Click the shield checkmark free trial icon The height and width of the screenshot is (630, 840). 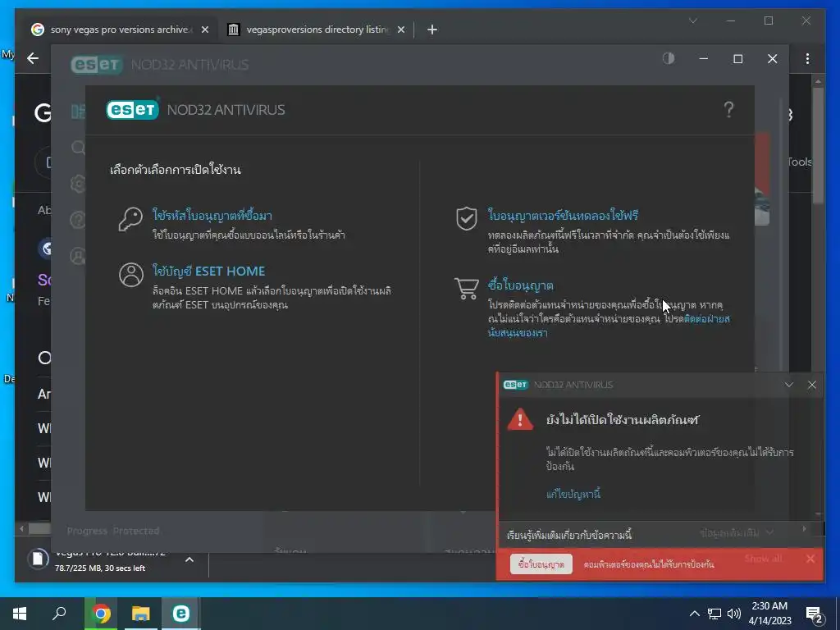pyautogui.click(x=467, y=218)
